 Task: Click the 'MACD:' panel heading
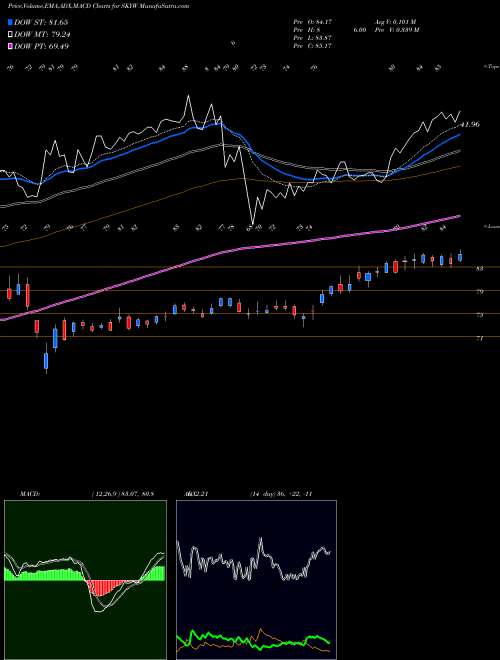(x=29, y=494)
